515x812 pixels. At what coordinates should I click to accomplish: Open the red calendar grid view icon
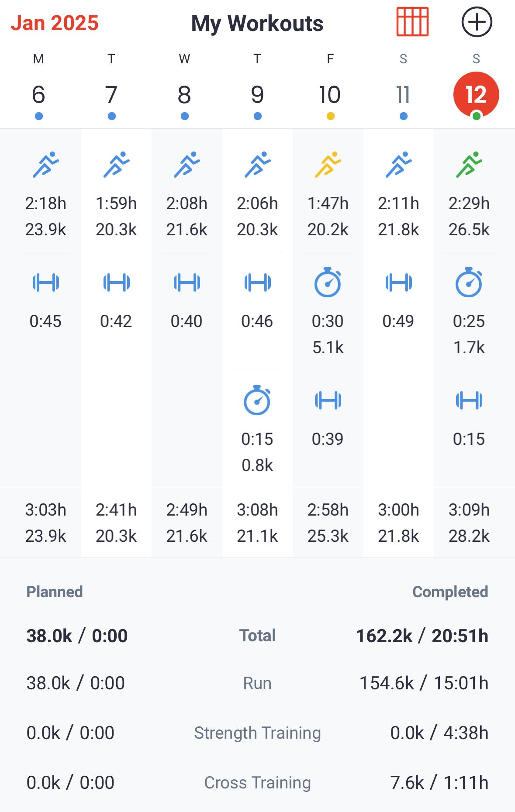(412, 22)
